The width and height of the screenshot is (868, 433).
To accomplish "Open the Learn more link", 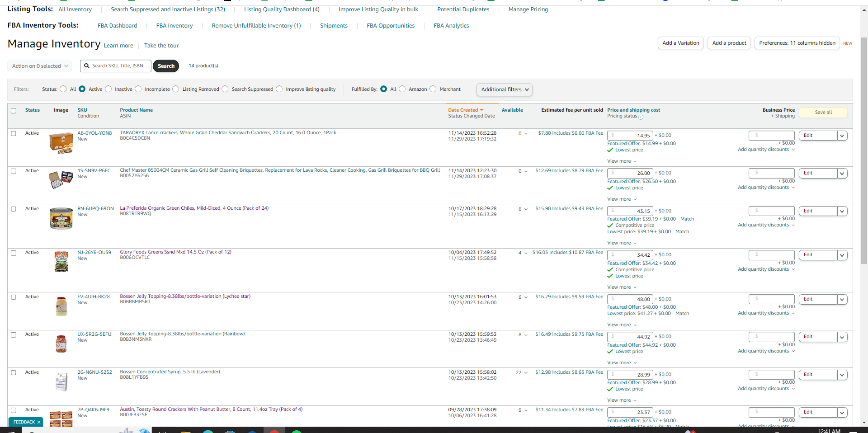I will pyautogui.click(x=118, y=46).
